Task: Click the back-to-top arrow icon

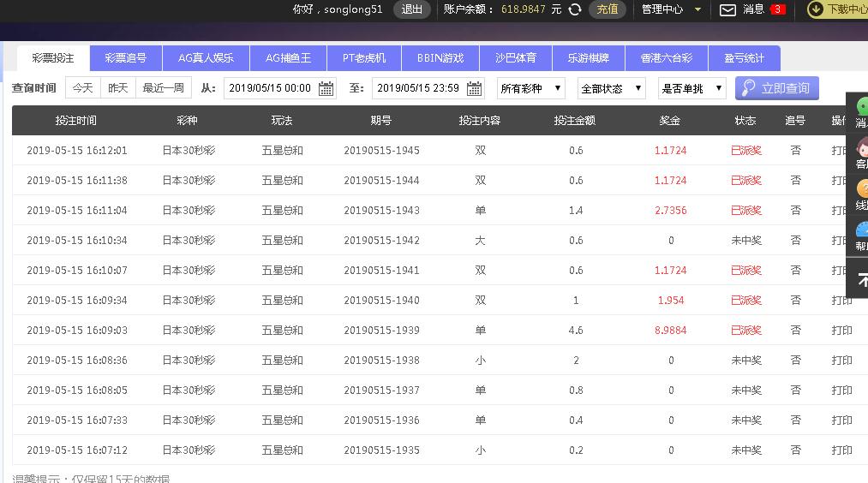Action: 861,279
